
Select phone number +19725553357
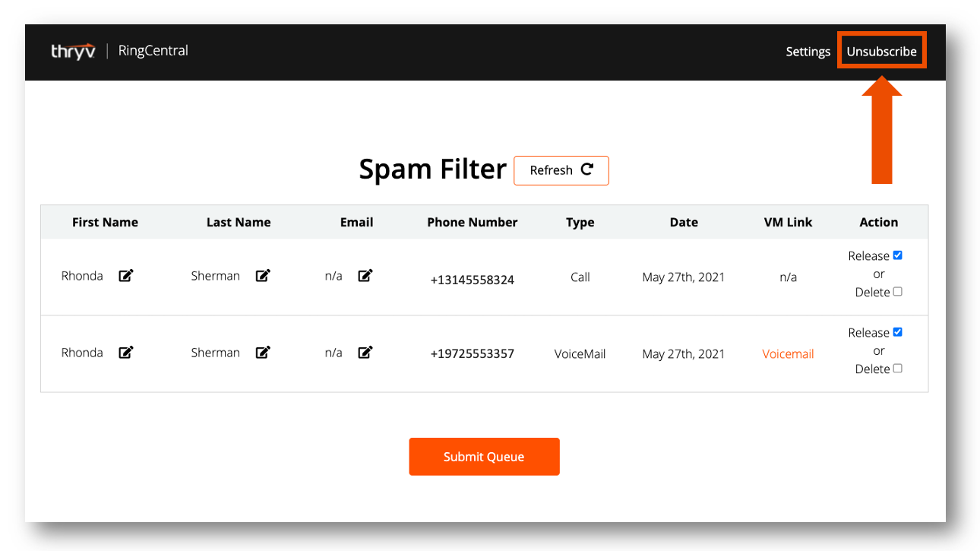pos(472,354)
